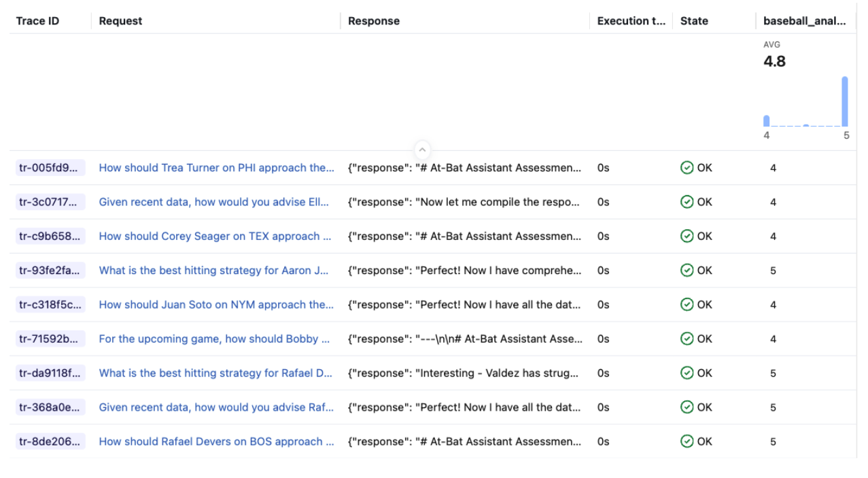Click the OK status icon for trace tr-8de206
868x478 pixels.
coord(687,441)
